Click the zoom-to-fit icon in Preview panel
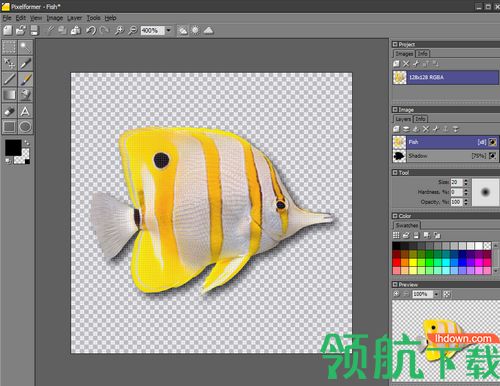 447,294
